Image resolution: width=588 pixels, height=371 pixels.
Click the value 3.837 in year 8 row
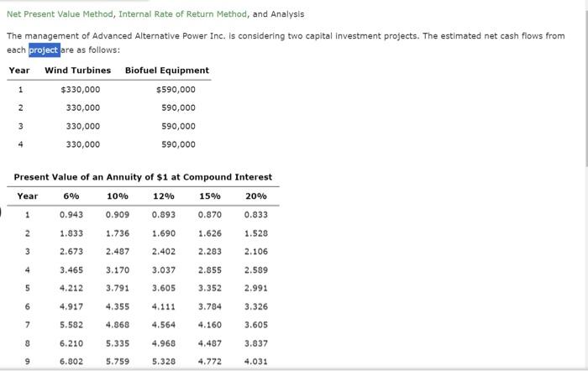[256, 343]
